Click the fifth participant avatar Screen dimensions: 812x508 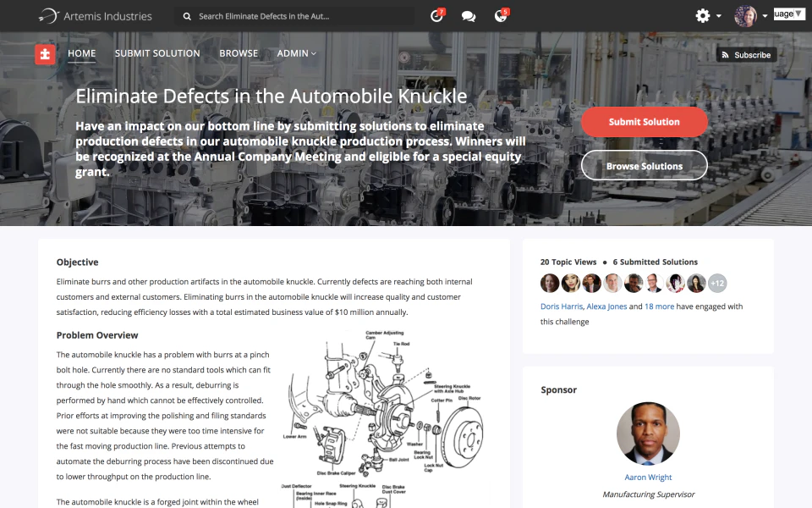tap(634, 283)
